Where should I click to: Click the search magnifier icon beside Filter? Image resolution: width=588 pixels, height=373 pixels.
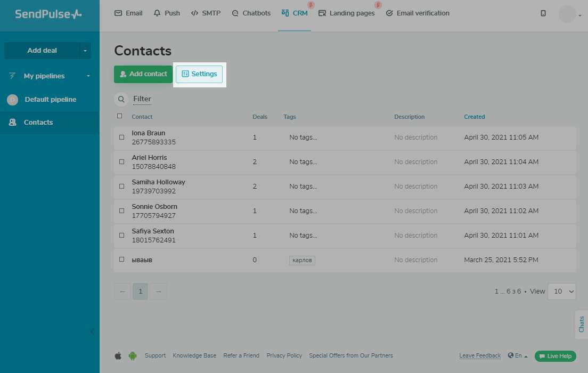[121, 99]
